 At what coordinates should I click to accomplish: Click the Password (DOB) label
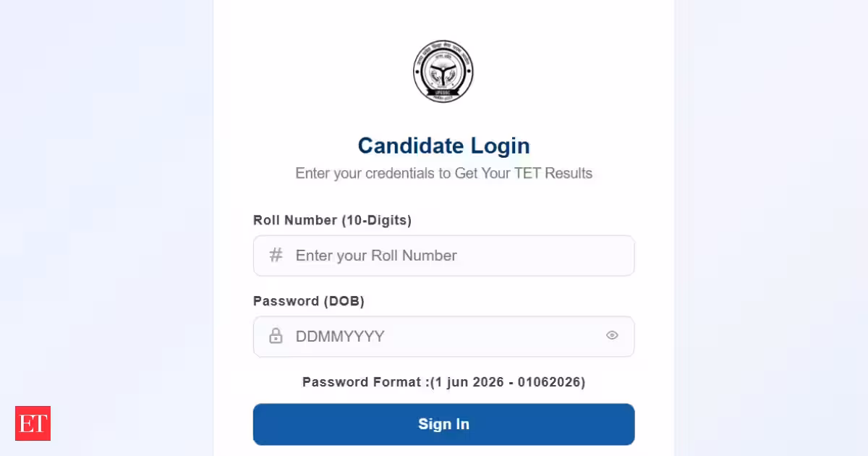point(309,301)
